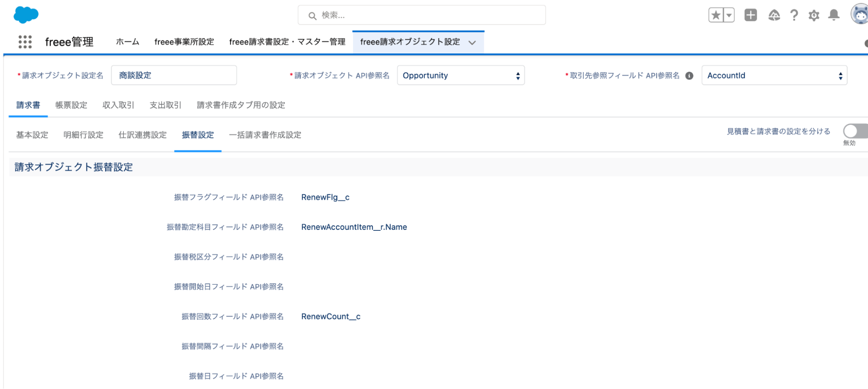Screen dimensions: 868x389
Task: Click the info icon beside 取引先参照フィールド
Action: [689, 76]
